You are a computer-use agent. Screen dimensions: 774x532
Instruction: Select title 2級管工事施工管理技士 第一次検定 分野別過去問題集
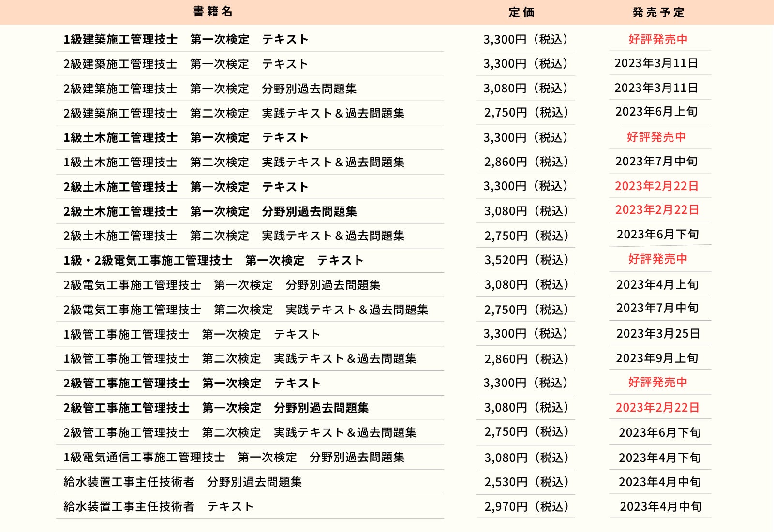coord(216,408)
